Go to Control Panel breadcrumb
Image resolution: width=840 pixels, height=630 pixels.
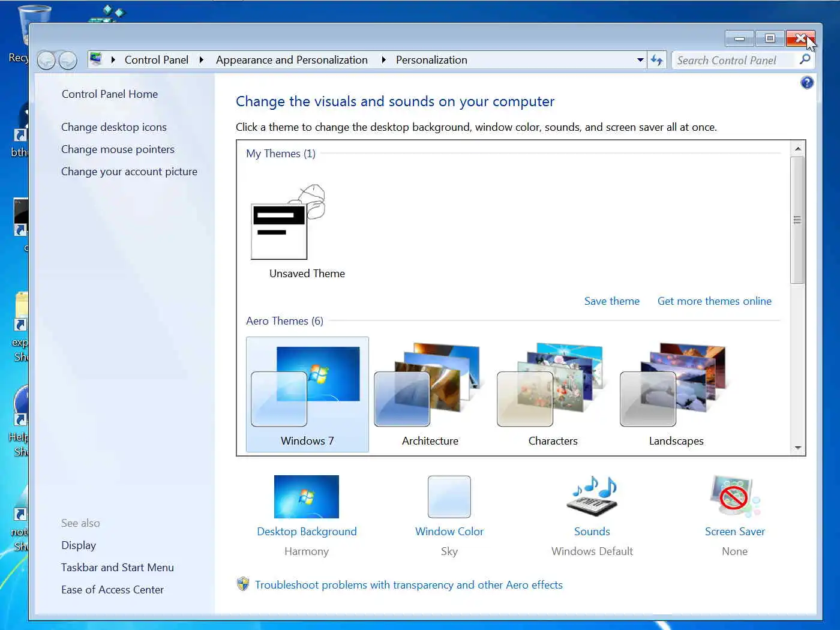157,60
